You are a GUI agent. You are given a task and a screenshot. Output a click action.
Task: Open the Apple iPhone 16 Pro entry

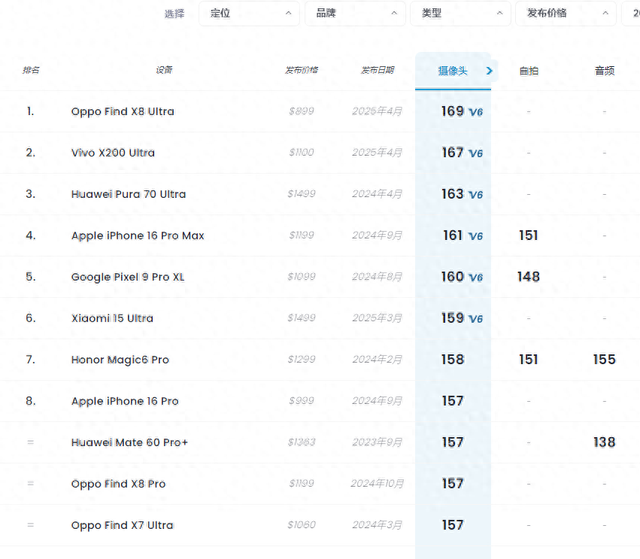tap(125, 401)
